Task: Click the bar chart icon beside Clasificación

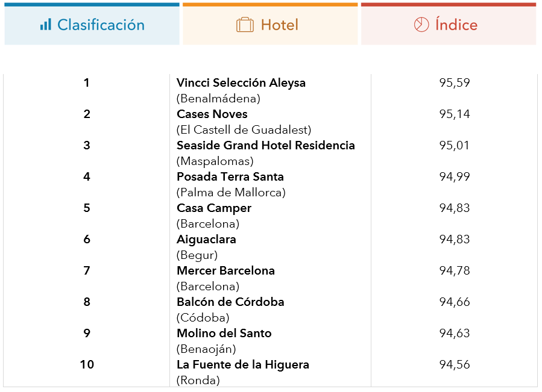Action: point(46,25)
